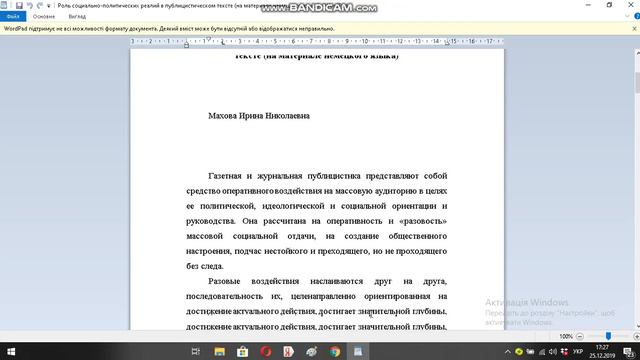Open File Explorer from the taskbar

pyautogui.click(x=220, y=351)
